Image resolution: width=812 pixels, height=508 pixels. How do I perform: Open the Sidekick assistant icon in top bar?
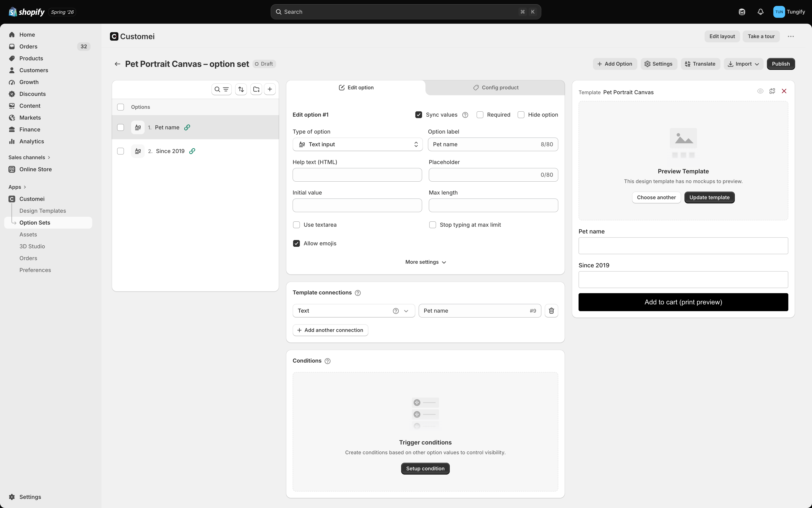(742, 12)
